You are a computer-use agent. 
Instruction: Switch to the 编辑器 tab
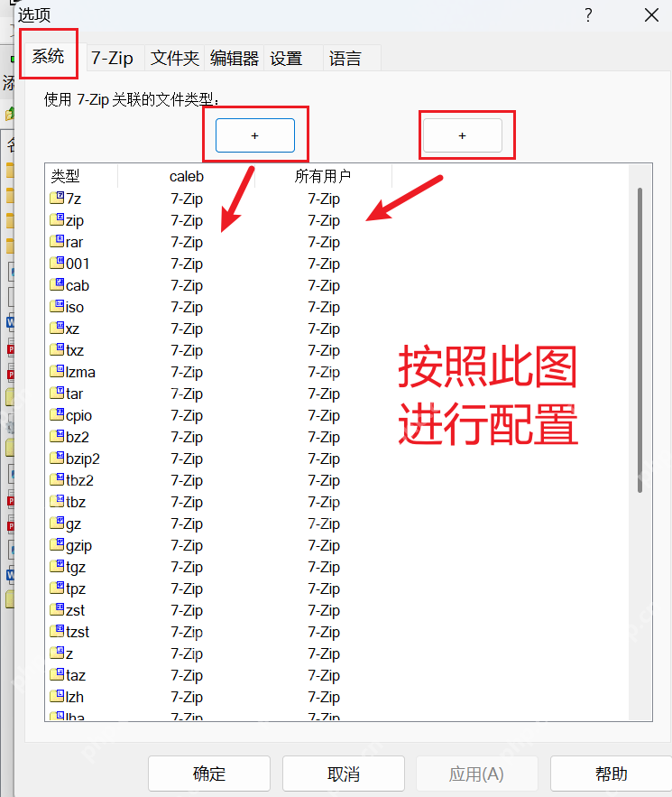(235, 58)
